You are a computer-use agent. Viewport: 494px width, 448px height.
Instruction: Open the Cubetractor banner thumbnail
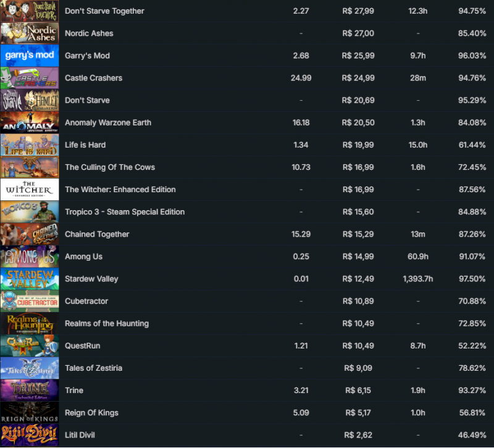(30, 301)
